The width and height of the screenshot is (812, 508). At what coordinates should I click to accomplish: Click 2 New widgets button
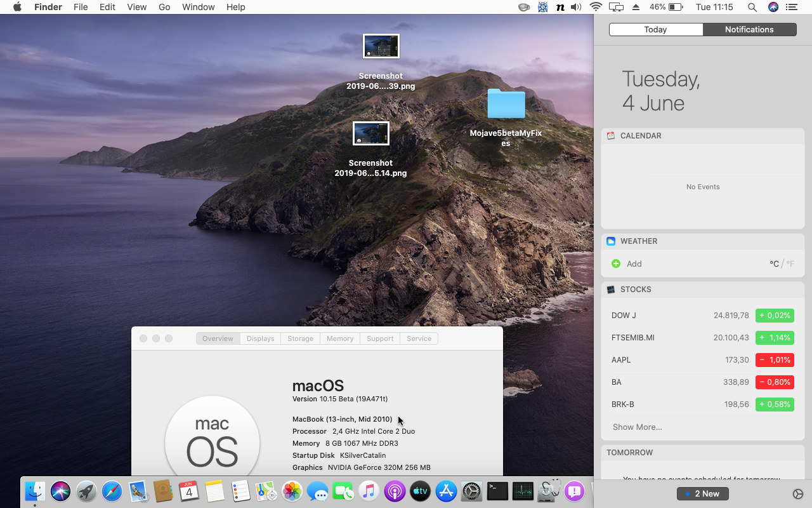point(703,493)
